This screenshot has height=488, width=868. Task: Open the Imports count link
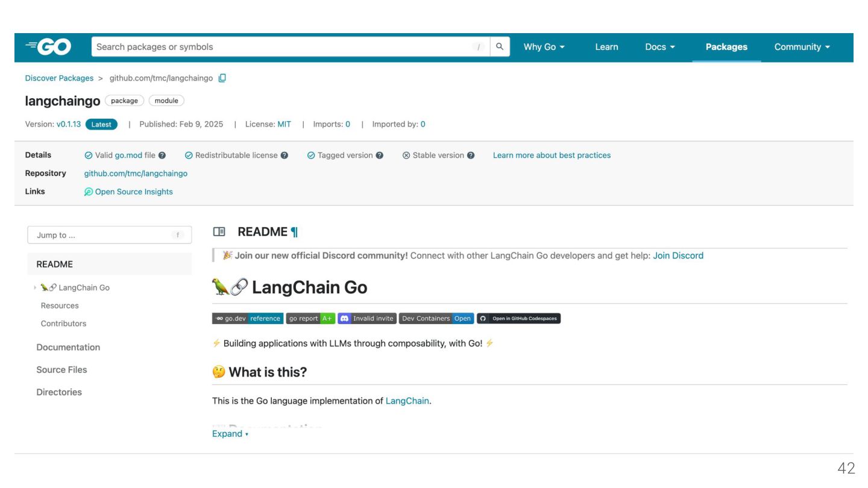(348, 125)
